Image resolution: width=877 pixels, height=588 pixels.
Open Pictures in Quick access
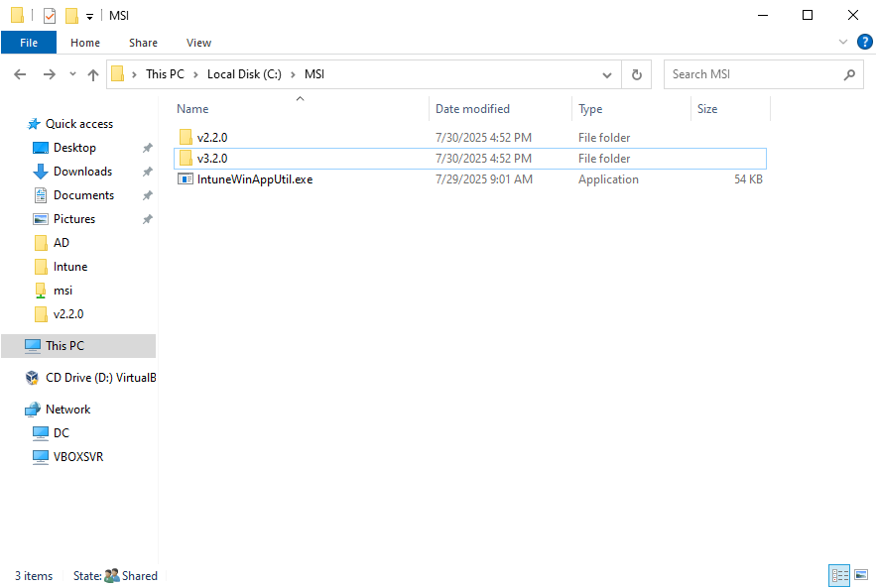pos(74,219)
